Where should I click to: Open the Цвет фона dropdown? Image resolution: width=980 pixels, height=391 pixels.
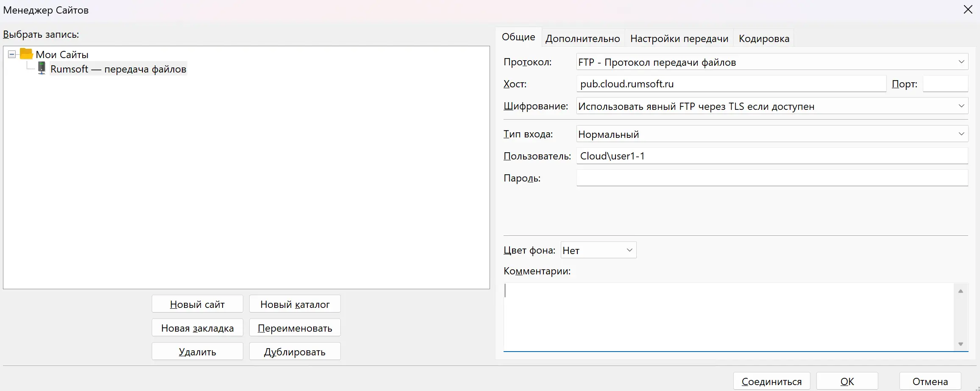tap(599, 250)
